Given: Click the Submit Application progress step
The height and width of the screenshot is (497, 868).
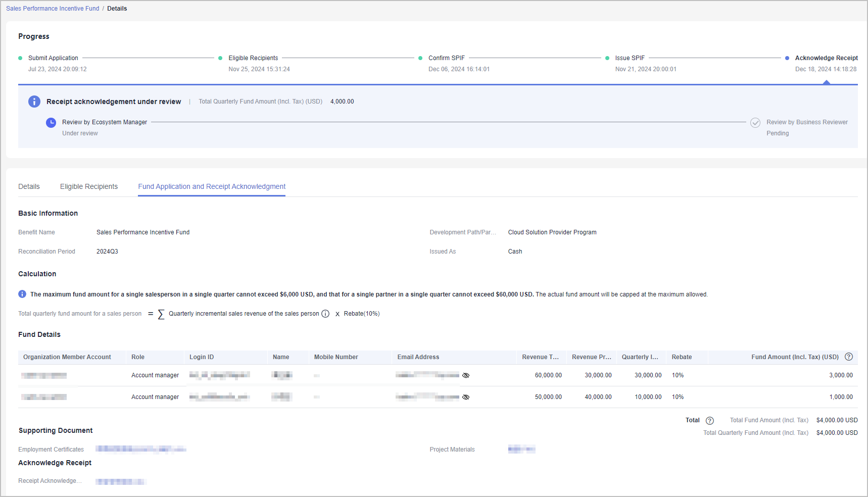Looking at the screenshot, I should click(53, 58).
